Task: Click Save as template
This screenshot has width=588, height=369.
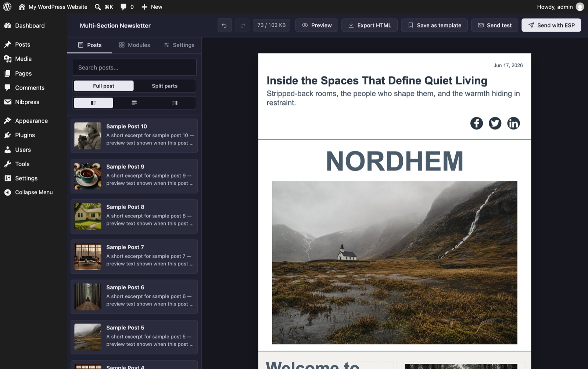Action: coord(434,25)
